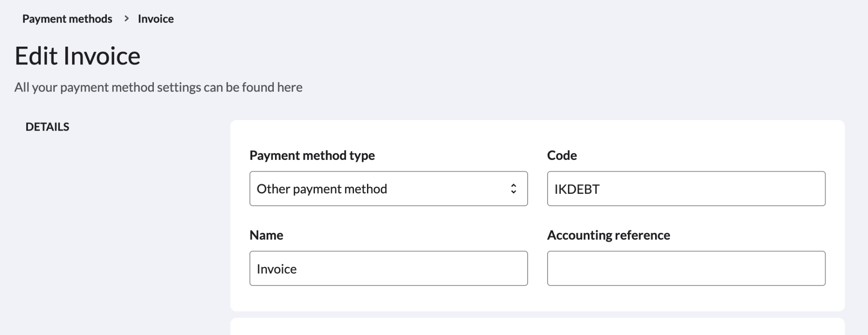Click blank space beneath Accounting reference input
This screenshot has height=335, width=868.
pos(686,299)
